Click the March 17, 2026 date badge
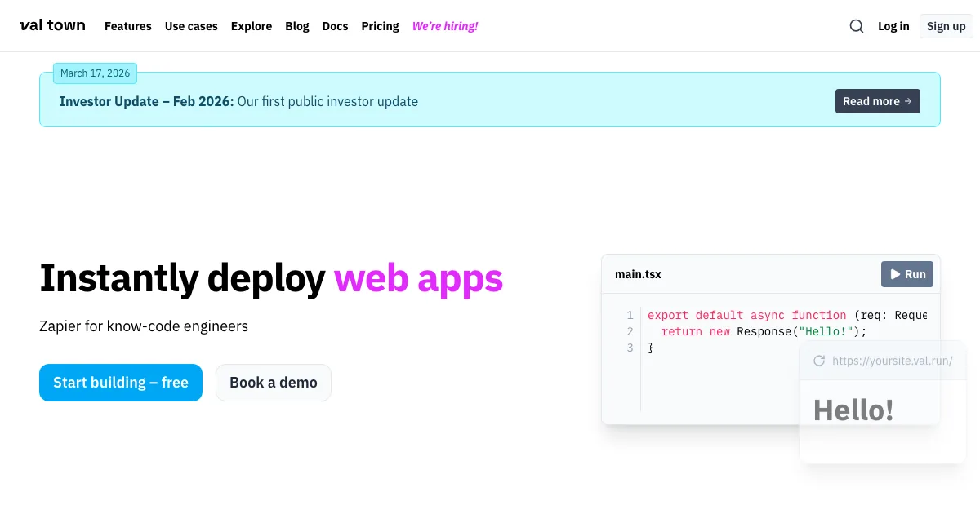This screenshot has width=980, height=514. pyautogui.click(x=95, y=73)
